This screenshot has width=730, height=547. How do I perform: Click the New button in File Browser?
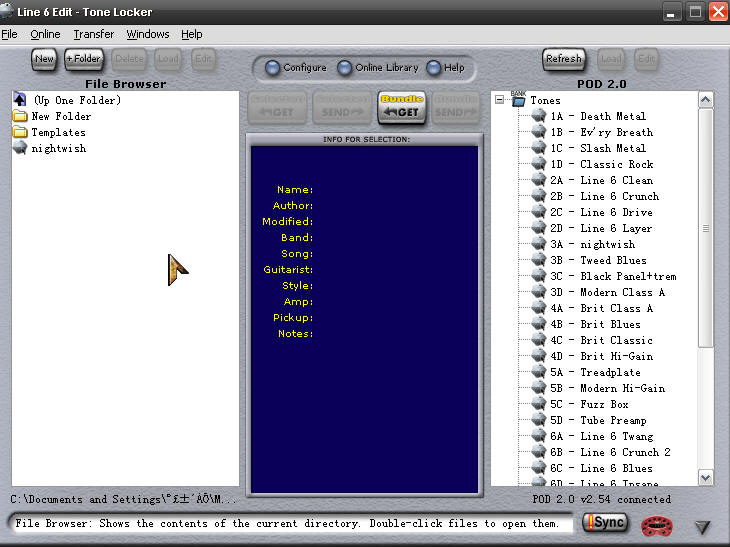click(44, 59)
